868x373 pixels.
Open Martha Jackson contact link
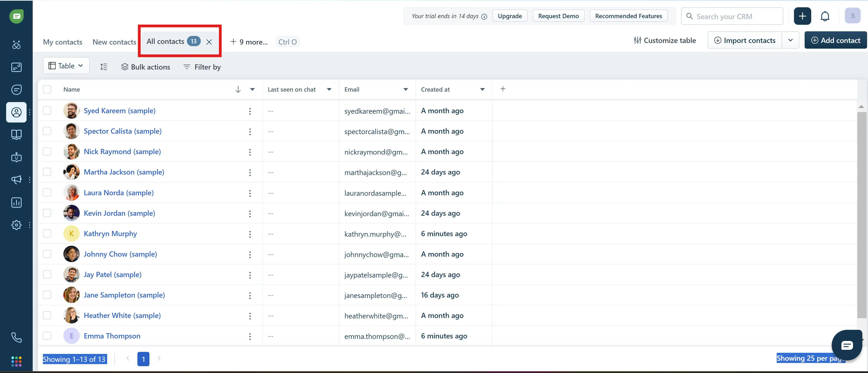124,172
